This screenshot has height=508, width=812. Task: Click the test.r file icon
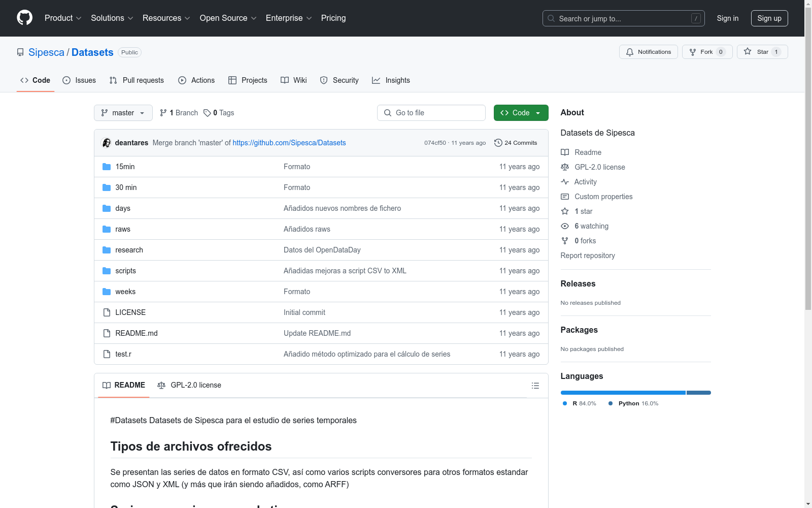coord(107,354)
